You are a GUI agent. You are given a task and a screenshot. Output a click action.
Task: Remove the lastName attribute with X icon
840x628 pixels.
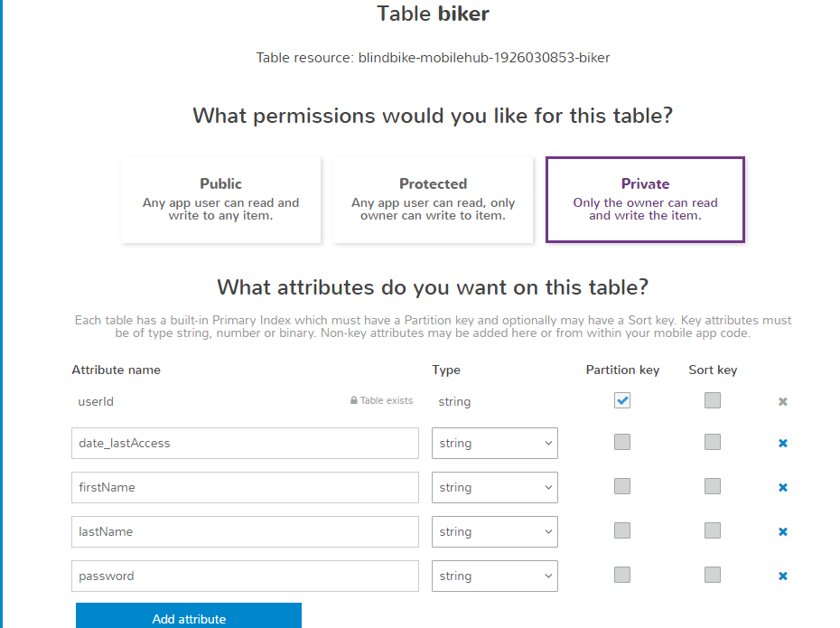pyautogui.click(x=783, y=532)
